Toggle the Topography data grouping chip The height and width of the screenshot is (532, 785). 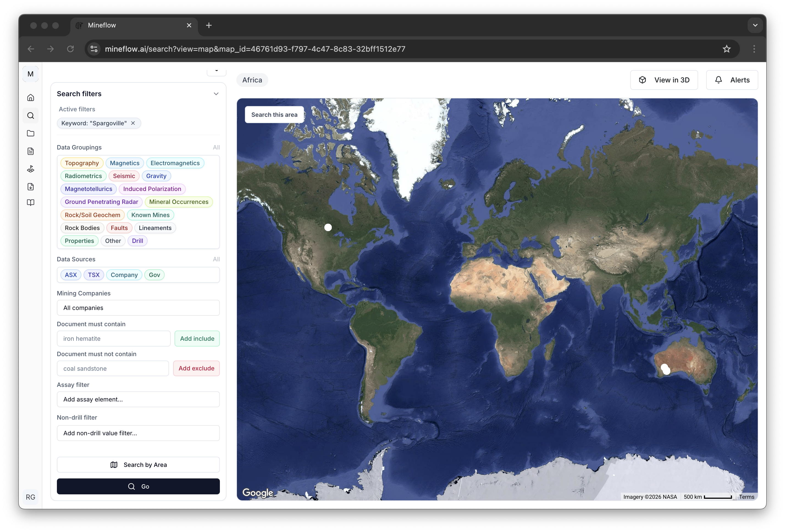click(x=82, y=163)
